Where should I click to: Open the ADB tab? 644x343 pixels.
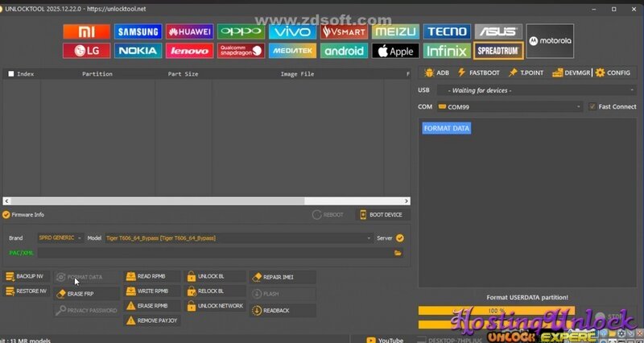(436, 72)
